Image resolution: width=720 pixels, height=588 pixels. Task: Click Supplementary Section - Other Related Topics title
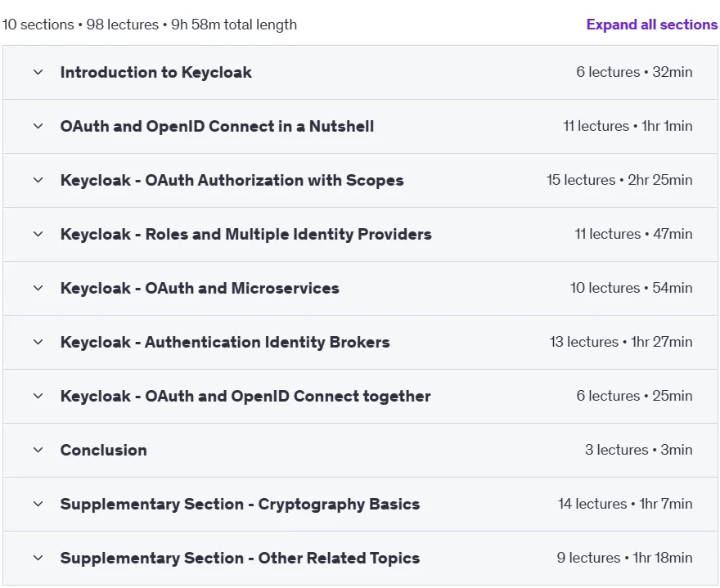(241, 559)
